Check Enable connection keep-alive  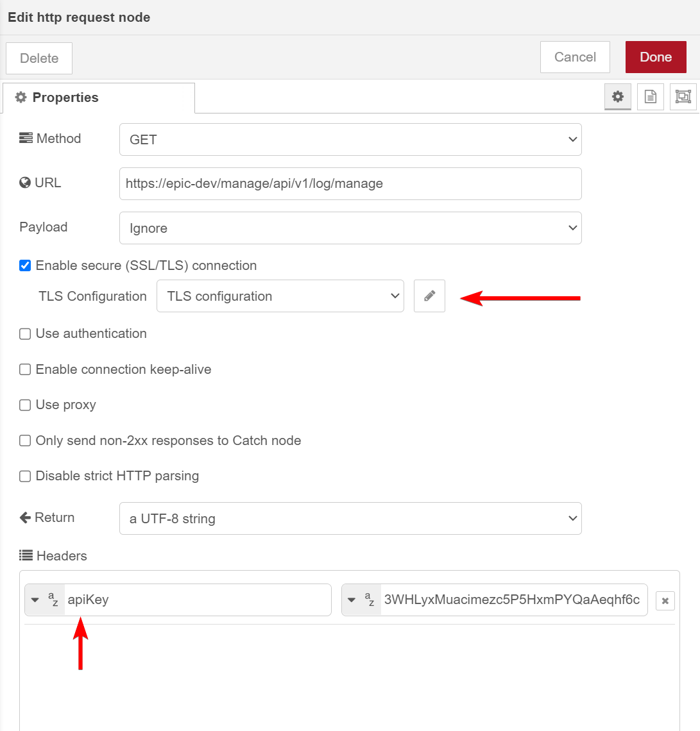[x=24, y=369]
